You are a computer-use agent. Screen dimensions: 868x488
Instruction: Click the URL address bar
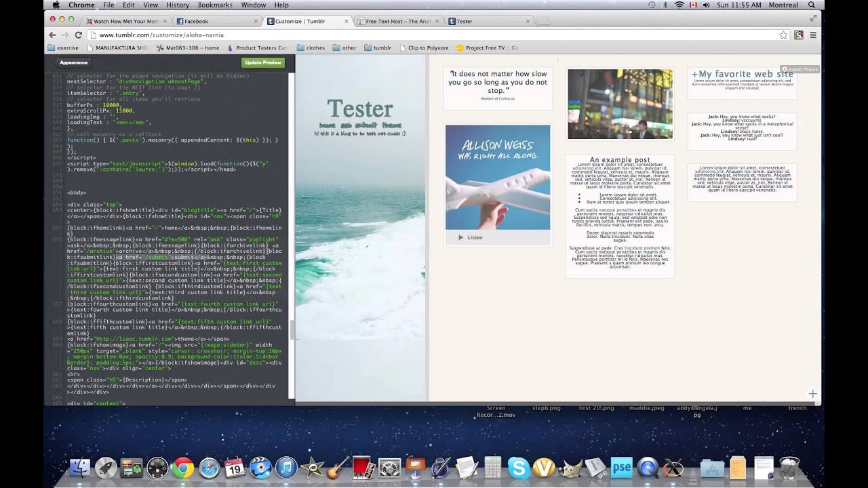(x=434, y=35)
